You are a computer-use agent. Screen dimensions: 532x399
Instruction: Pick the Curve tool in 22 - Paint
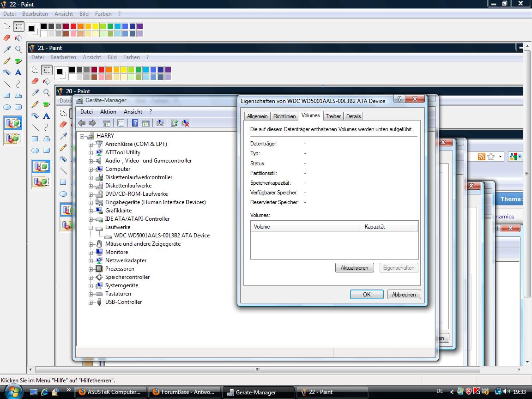[x=18, y=84]
